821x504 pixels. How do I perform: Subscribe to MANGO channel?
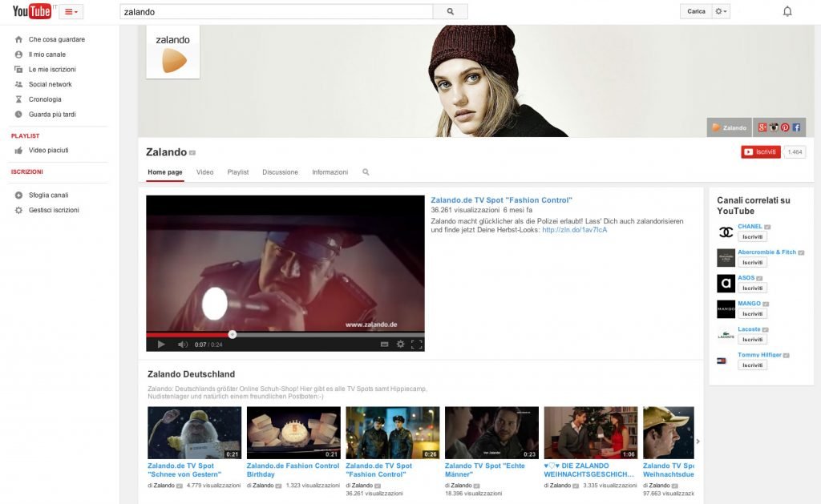752,314
